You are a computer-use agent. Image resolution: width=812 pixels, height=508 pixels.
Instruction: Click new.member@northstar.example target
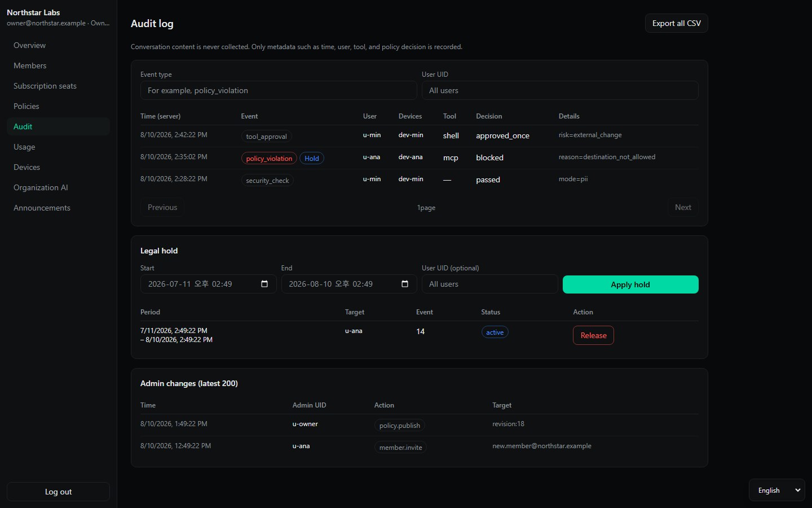(542, 446)
